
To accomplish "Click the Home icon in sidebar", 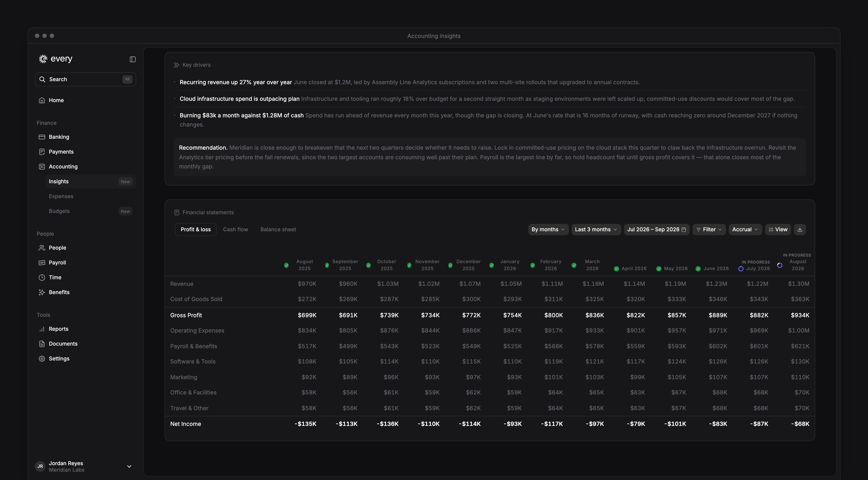I will 42,100.
